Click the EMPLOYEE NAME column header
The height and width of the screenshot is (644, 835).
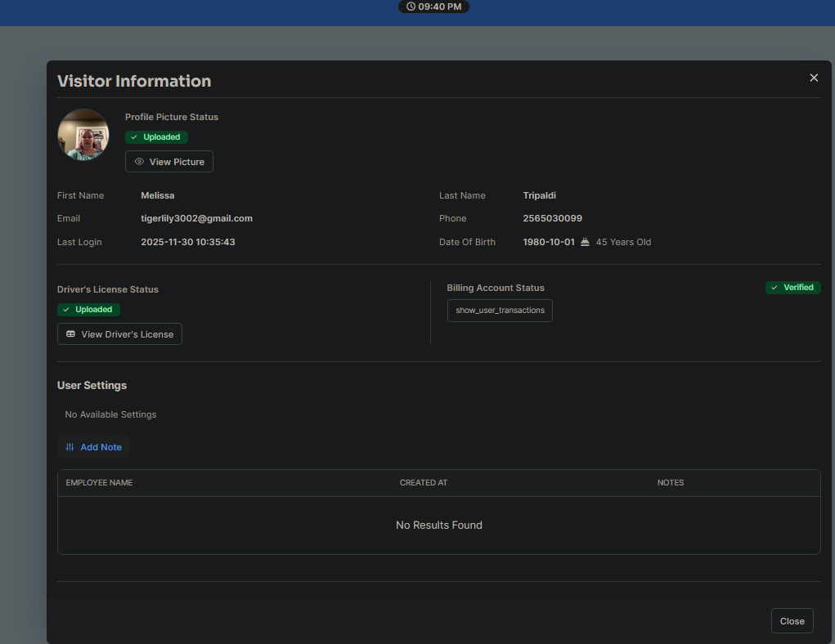tap(99, 483)
